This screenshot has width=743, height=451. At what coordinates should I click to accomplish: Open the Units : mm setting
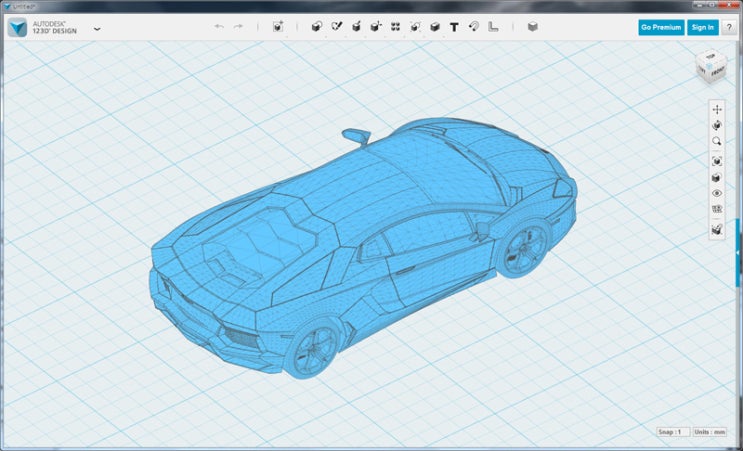tap(709, 432)
